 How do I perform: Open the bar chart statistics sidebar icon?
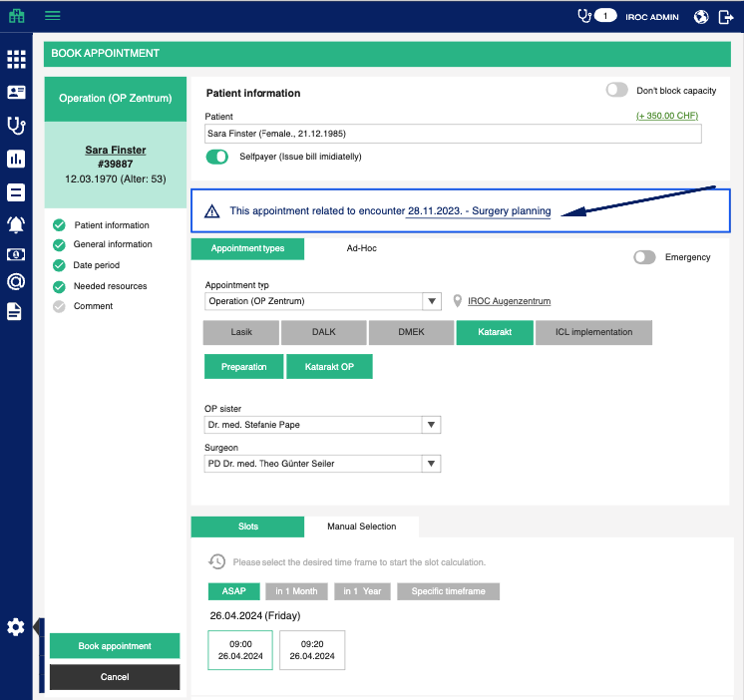coord(16,159)
